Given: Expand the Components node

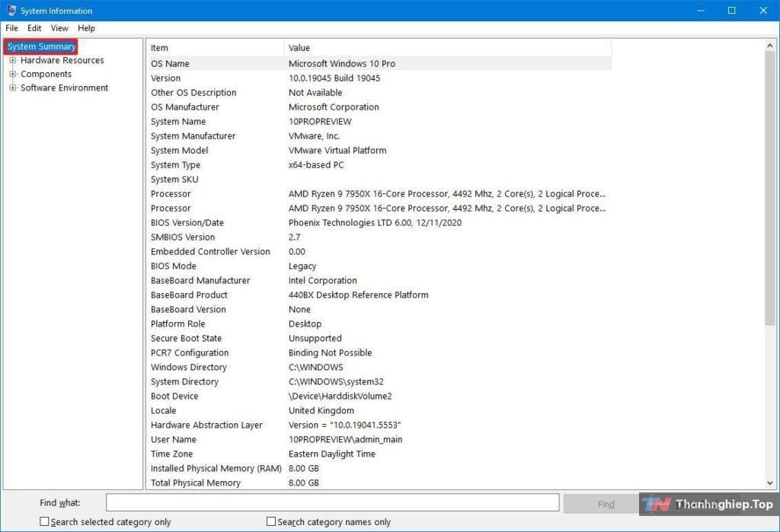Looking at the screenshot, I should point(12,74).
